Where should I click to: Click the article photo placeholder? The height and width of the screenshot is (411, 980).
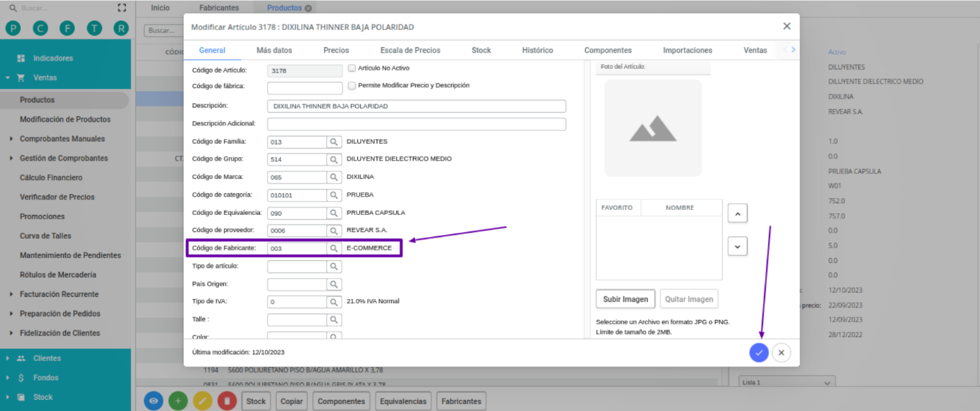click(x=653, y=128)
